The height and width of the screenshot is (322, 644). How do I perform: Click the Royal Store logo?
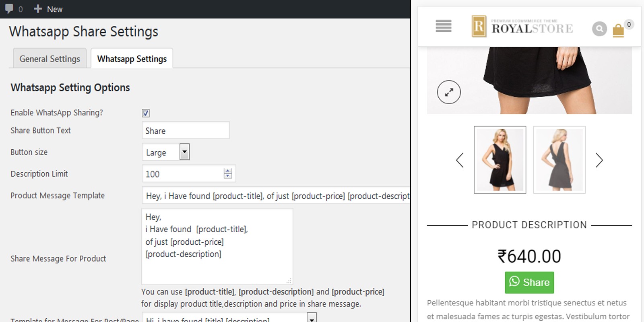(x=522, y=27)
